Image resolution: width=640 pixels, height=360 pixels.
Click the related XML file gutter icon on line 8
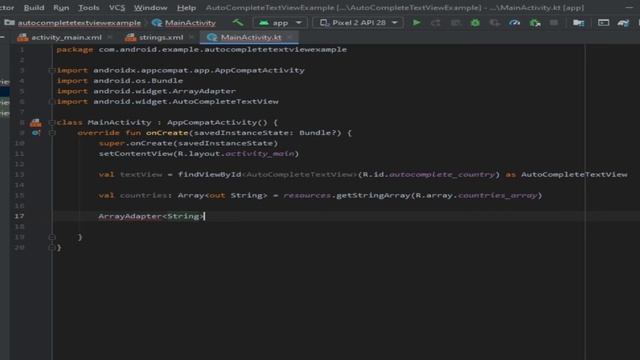coord(36,122)
